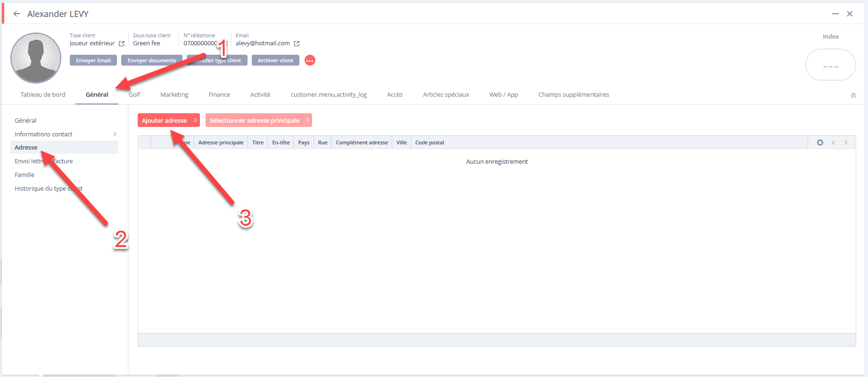Click the Sélectionner adresse principale button
This screenshot has width=868, height=377.
pos(259,120)
